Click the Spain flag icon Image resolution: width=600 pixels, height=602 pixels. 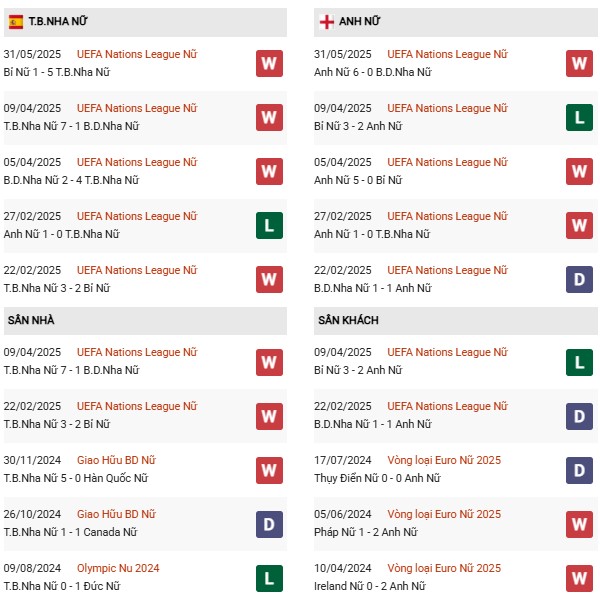click(15, 22)
